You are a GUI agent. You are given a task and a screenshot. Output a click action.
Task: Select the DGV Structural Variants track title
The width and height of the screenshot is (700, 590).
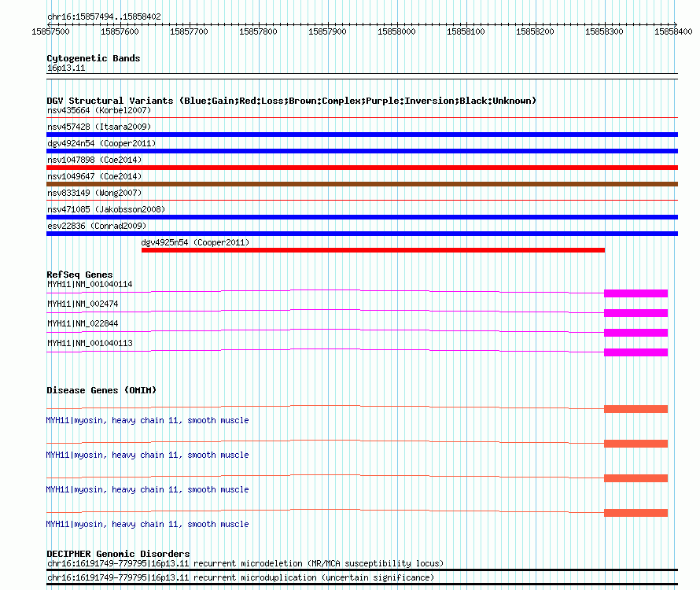(x=292, y=101)
